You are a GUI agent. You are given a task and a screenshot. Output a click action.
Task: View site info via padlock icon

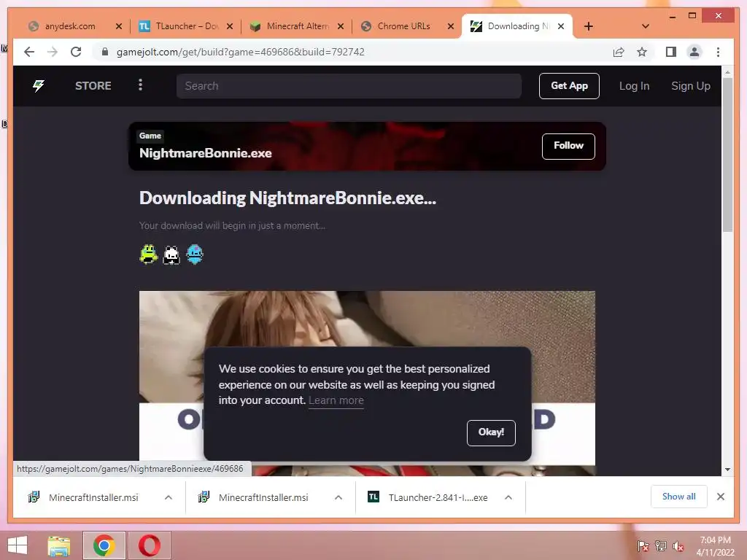click(105, 52)
